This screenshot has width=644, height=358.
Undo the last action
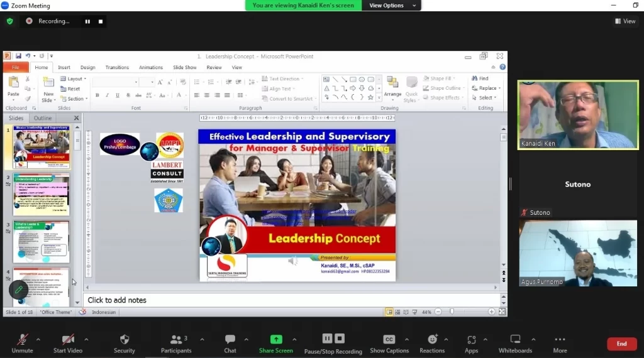tap(28, 56)
